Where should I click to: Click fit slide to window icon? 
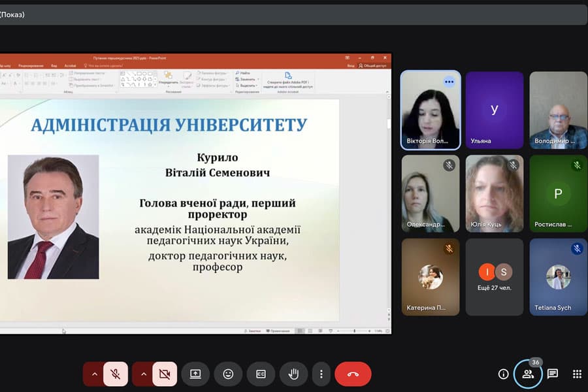[x=387, y=331]
